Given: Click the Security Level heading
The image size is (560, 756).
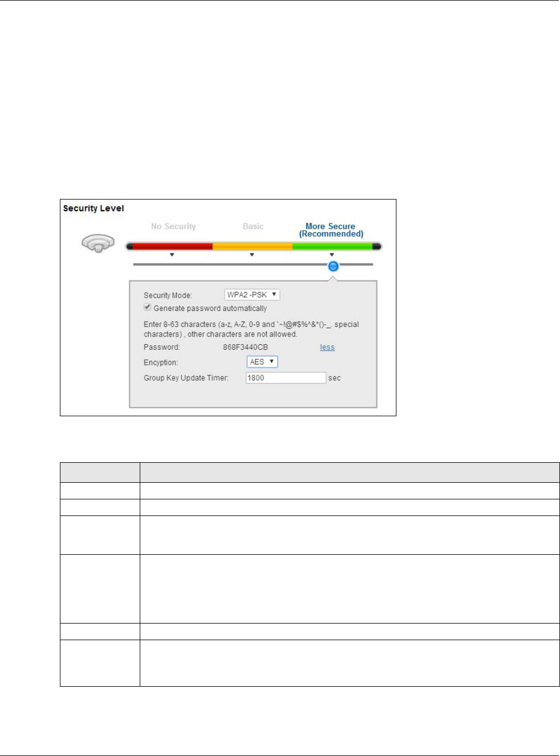Looking at the screenshot, I should point(94,208).
